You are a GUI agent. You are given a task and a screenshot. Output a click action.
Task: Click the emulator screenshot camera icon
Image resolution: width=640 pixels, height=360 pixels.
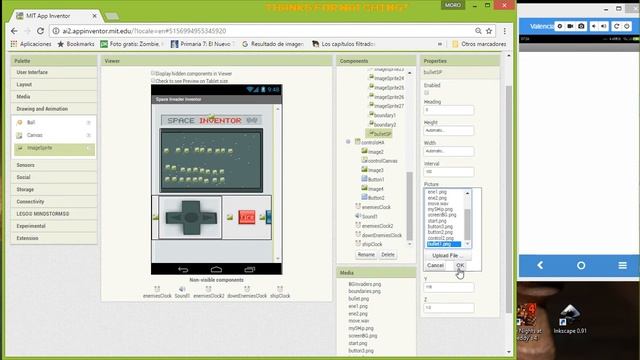pos(581,26)
